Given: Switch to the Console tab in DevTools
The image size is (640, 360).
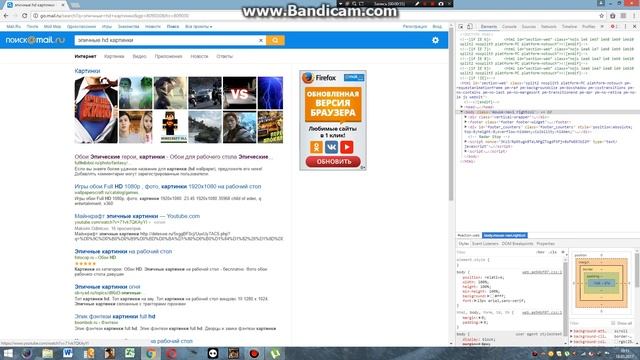Looking at the screenshot, I should [509, 27].
